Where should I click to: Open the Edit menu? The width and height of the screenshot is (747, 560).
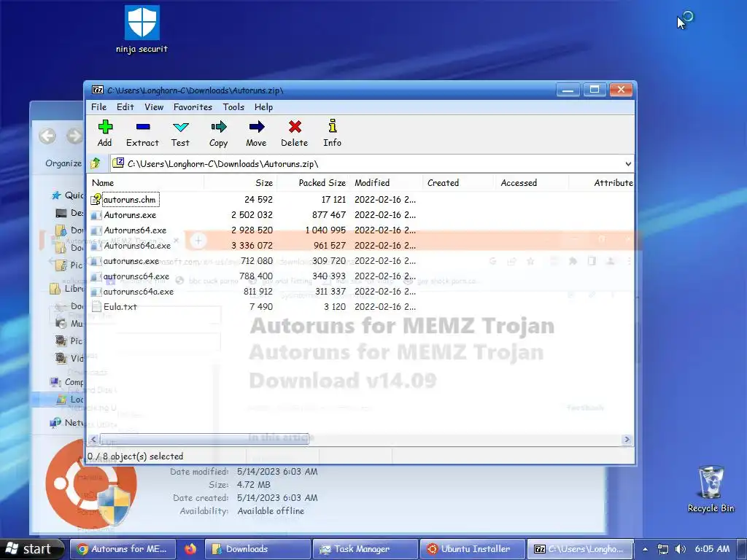point(125,107)
